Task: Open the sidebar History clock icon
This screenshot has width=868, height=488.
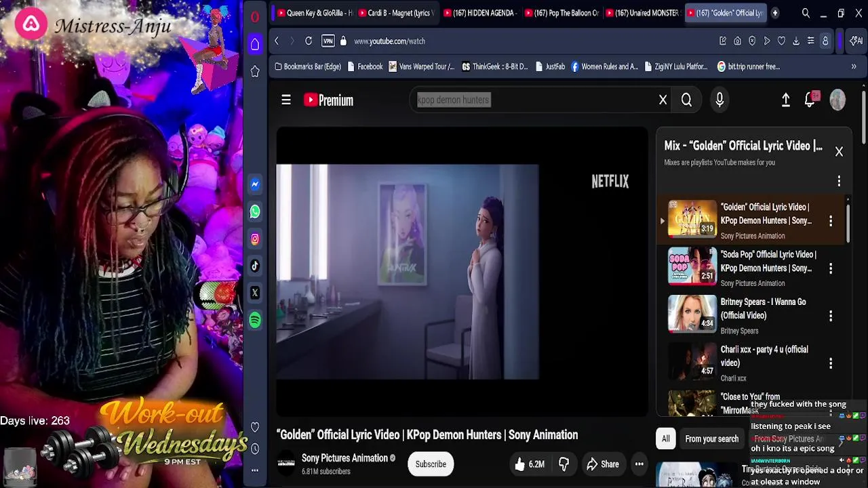Action: [255, 449]
